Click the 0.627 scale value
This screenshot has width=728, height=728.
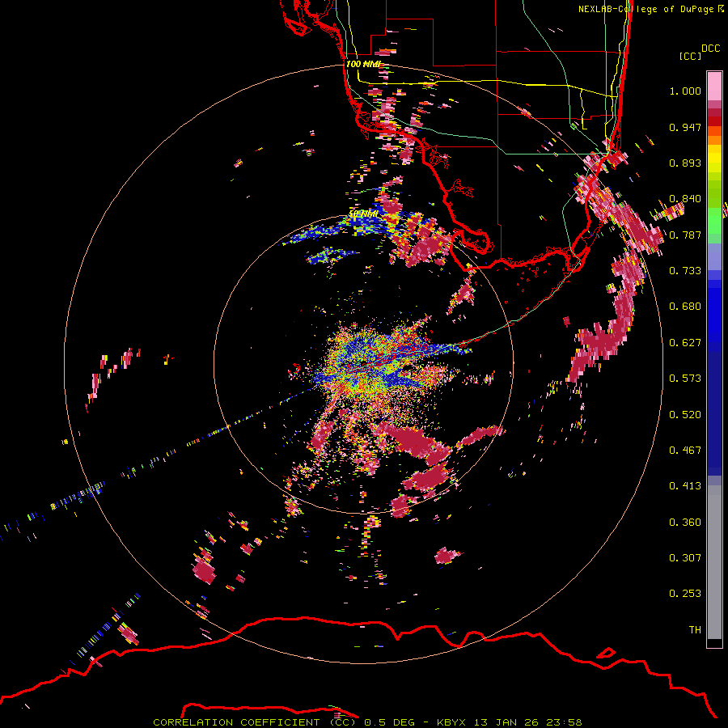click(685, 343)
